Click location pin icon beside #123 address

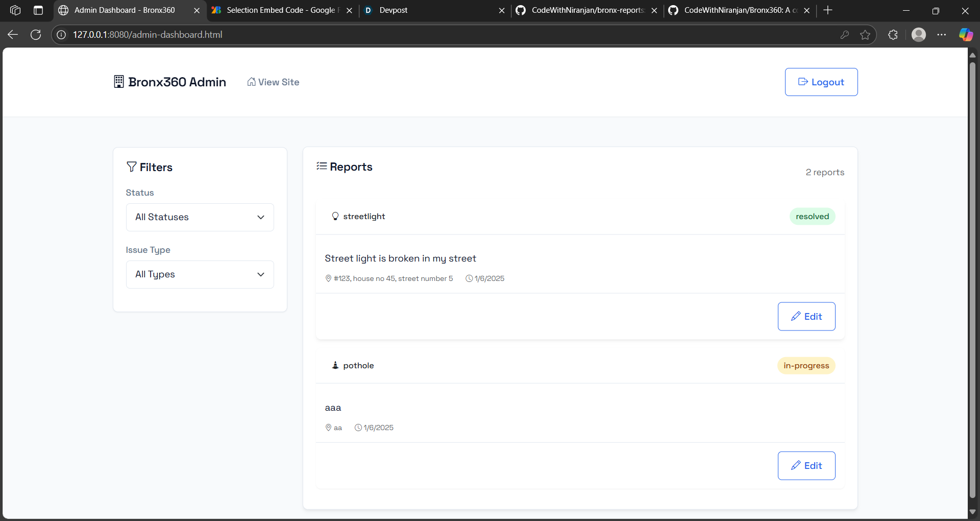tap(328, 278)
